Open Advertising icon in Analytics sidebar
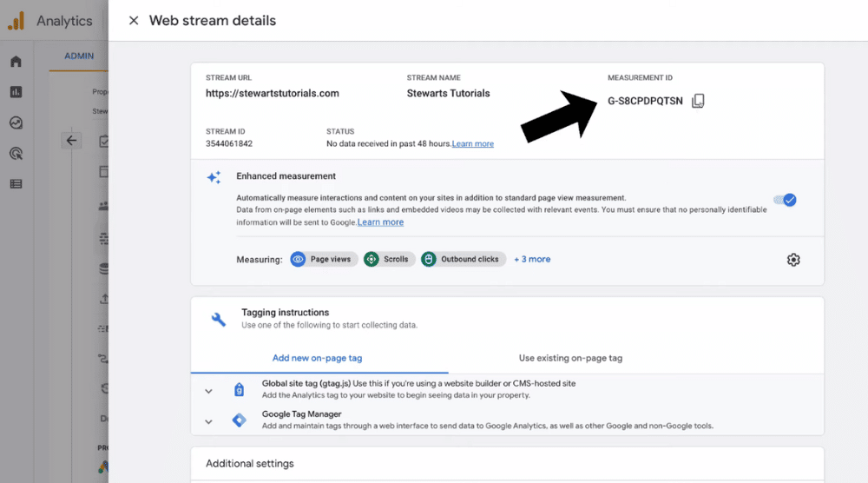The width and height of the screenshot is (868, 483). tap(16, 154)
